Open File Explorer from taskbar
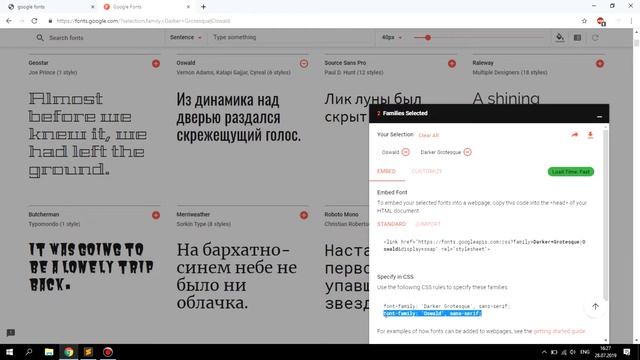 (49, 352)
